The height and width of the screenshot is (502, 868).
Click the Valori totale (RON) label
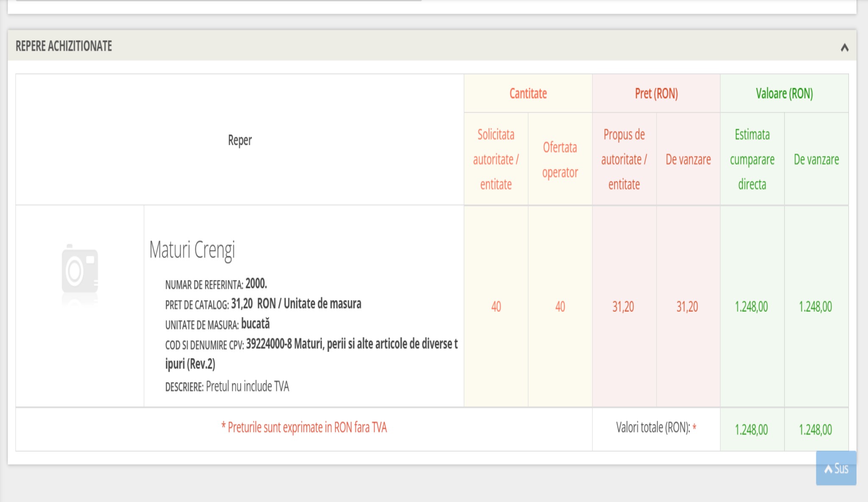tap(653, 427)
